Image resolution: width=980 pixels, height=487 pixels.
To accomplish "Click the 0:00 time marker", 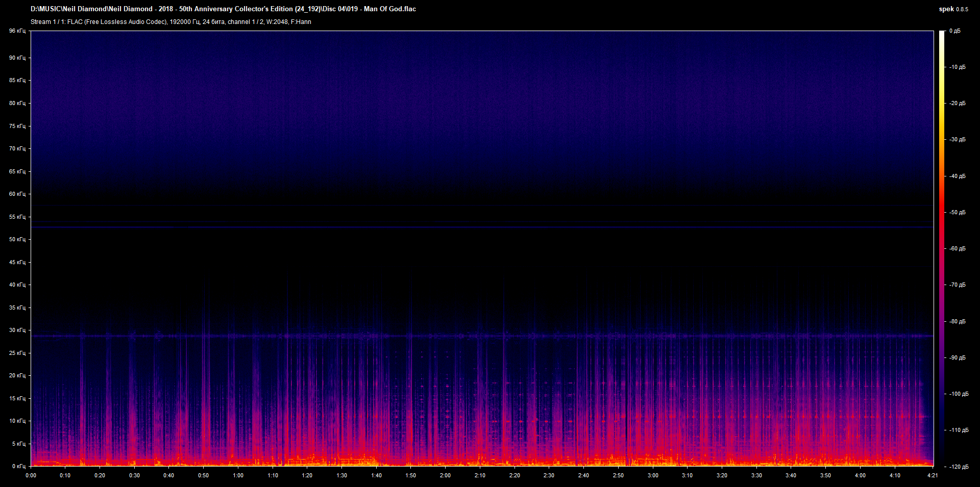I will [31, 475].
